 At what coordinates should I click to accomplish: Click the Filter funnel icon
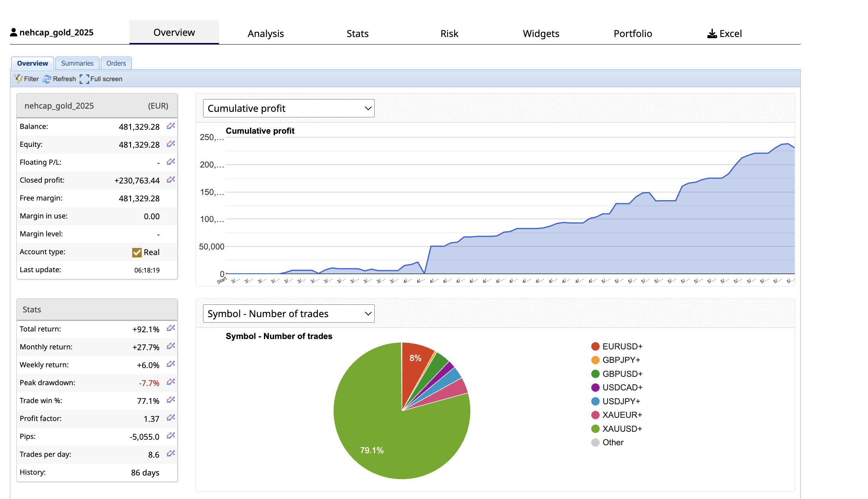(18, 79)
